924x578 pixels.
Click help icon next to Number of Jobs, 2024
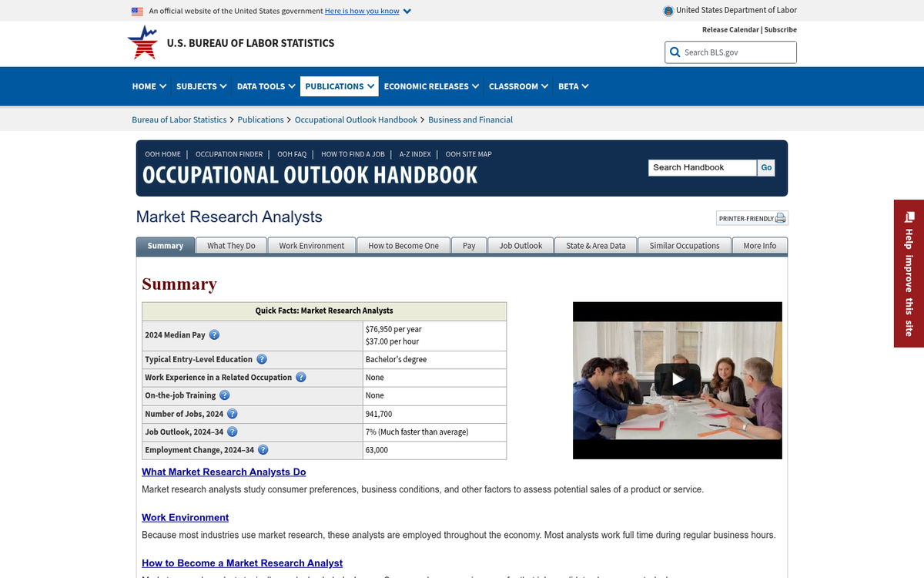[x=232, y=414]
